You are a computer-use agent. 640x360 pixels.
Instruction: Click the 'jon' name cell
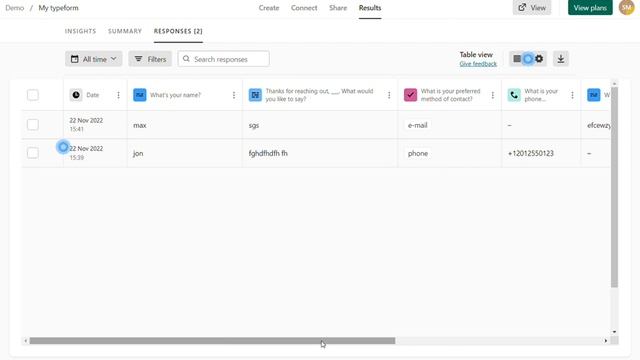(x=138, y=153)
